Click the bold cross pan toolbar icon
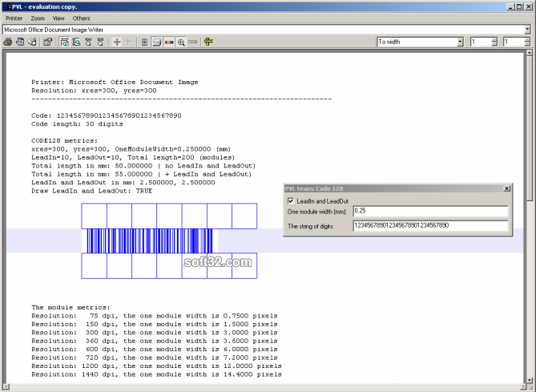This screenshot has height=392, width=536. tap(117, 42)
